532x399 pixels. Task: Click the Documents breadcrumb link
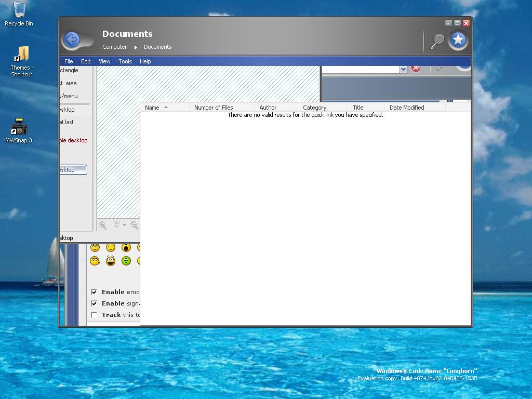tap(158, 47)
